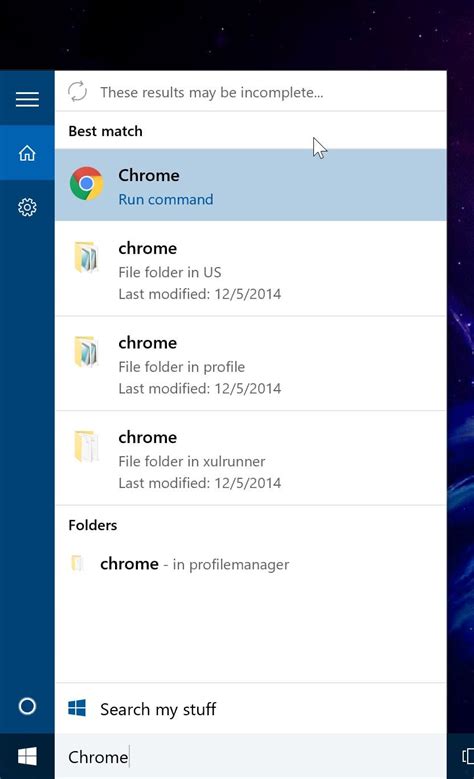The width and height of the screenshot is (474, 779).
Task: Click 'File folder in US' text
Action: [169, 272]
